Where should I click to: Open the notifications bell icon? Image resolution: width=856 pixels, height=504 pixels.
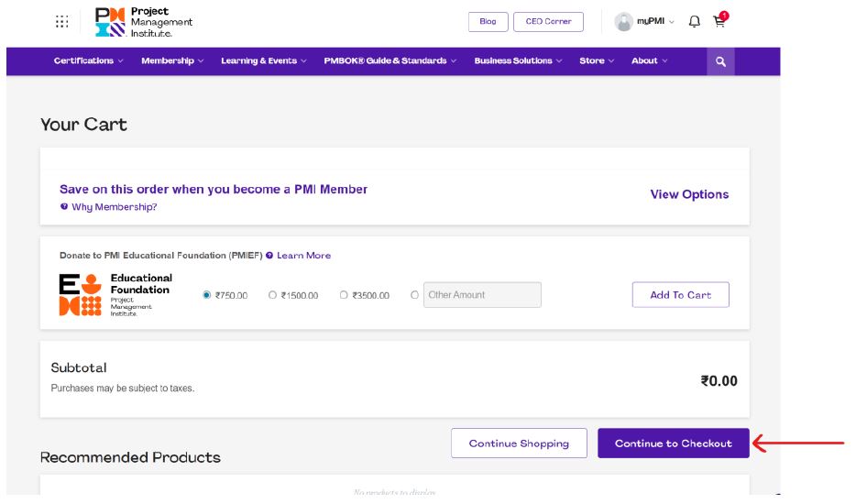point(694,22)
